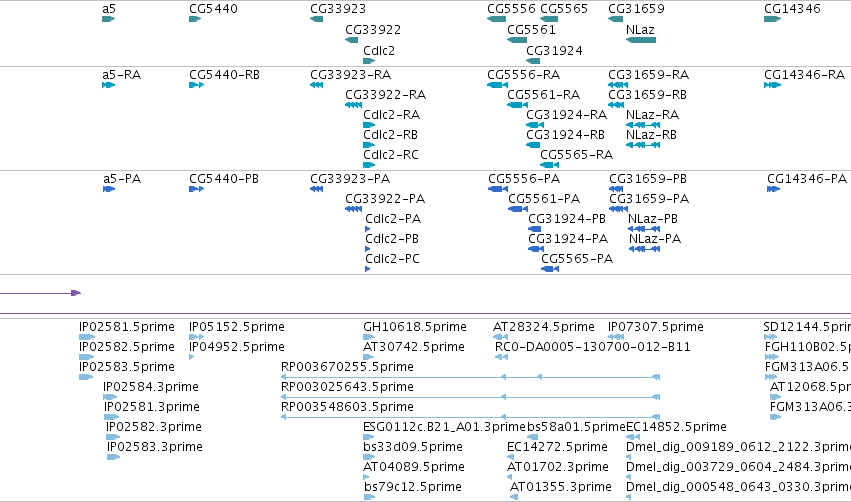Select EST IP02584.3prime
Viewport: 851px width, 502px height.
151,387
